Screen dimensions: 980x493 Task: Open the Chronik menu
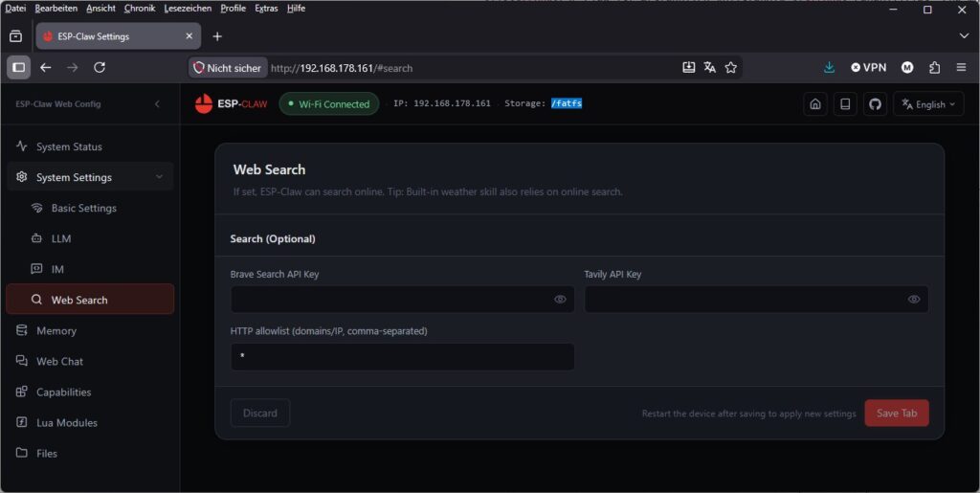[140, 8]
